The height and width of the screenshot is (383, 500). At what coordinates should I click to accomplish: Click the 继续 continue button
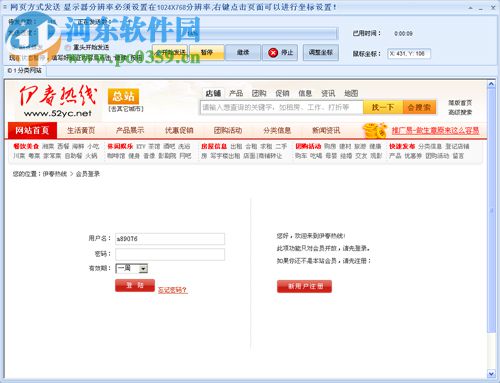point(243,52)
